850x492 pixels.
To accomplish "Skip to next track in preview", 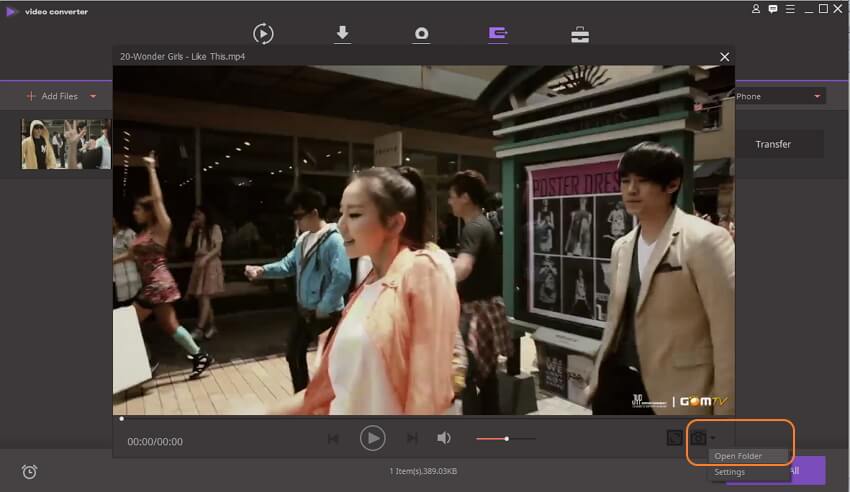I will 412,438.
